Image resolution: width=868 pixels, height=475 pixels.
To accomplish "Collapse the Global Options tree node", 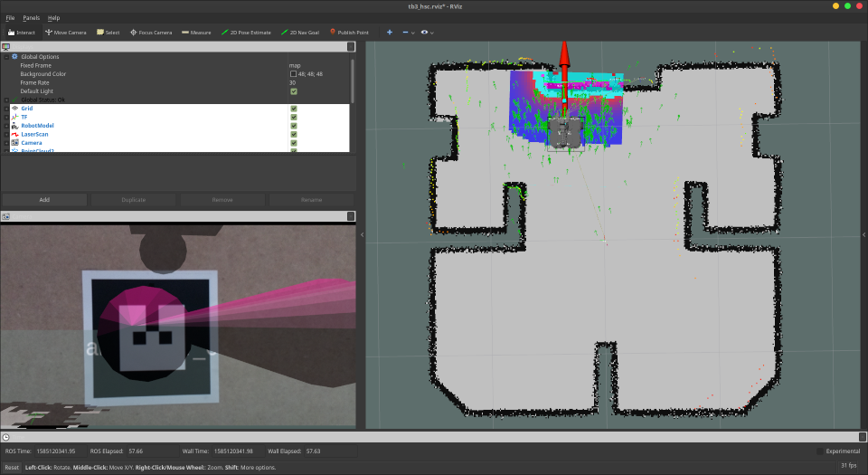I will pyautogui.click(x=6, y=56).
